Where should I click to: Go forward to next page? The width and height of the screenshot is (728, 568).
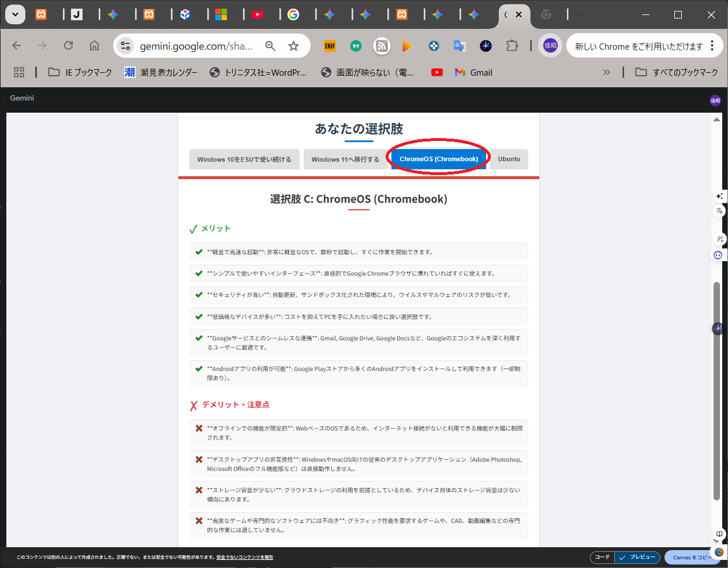(42, 46)
